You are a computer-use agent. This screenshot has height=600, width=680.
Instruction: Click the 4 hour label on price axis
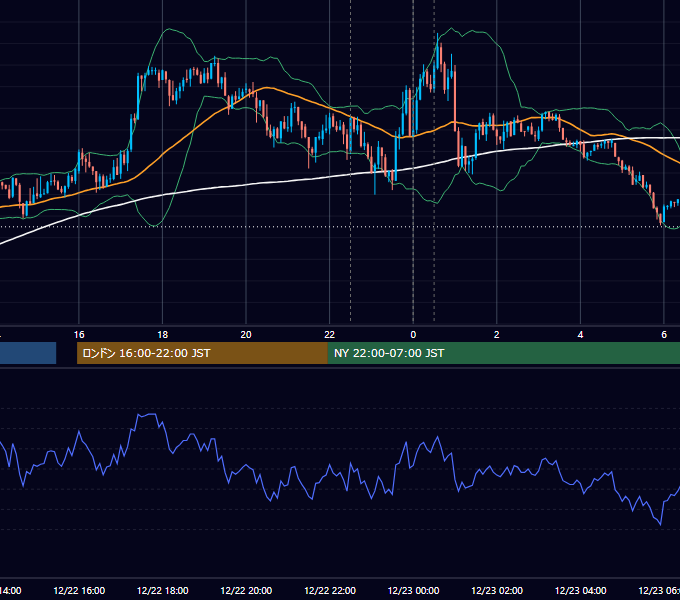[580, 335]
